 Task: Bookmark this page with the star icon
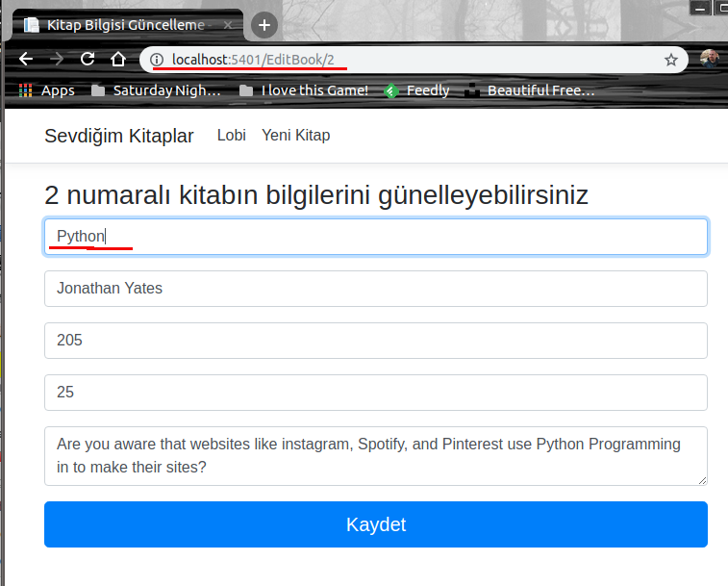(671, 60)
